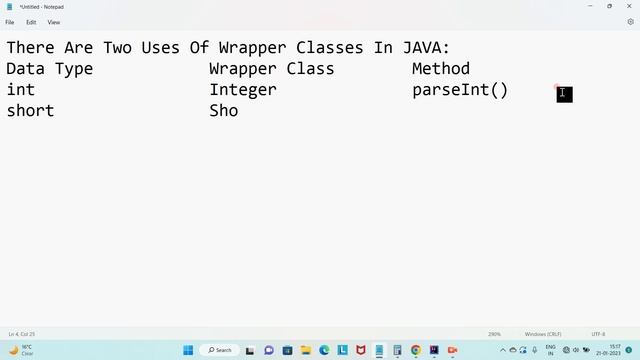Screen dimensions: 640x360
Task: Click the sync tray icon beside OneDrive
Action: pyautogui.click(x=523, y=350)
